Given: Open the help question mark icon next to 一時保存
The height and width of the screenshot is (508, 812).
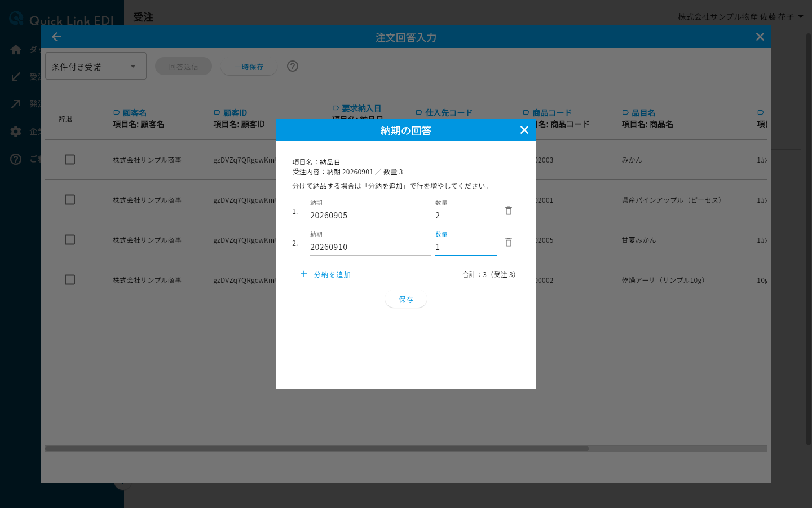Looking at the screenshot, I should tap(293, 66).
